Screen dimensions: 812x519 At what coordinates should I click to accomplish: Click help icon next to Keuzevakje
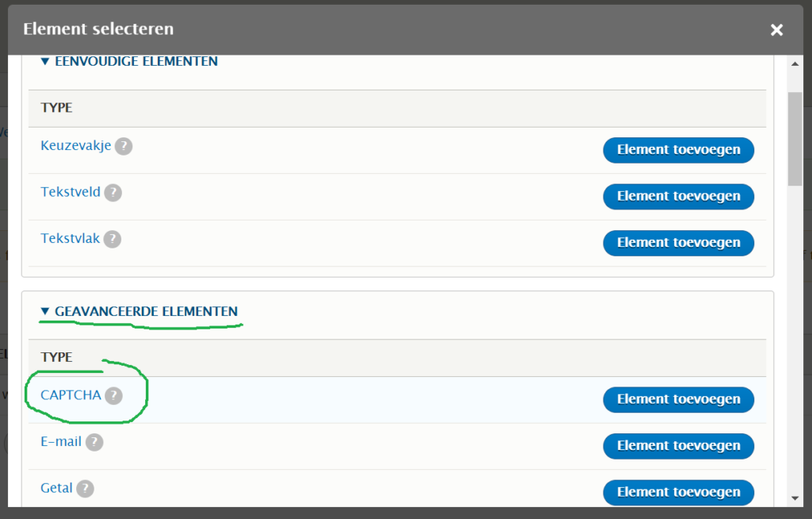pyautogui.click(x=123, y=147)
